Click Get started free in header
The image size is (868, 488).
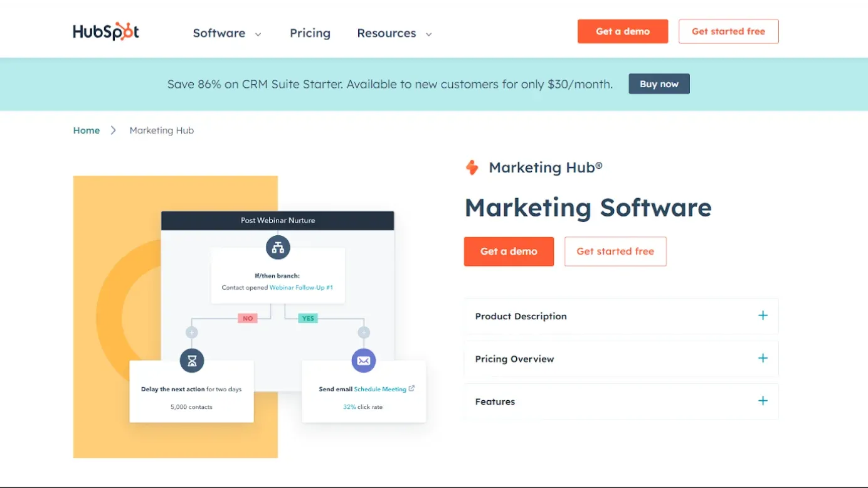(728, 31)
